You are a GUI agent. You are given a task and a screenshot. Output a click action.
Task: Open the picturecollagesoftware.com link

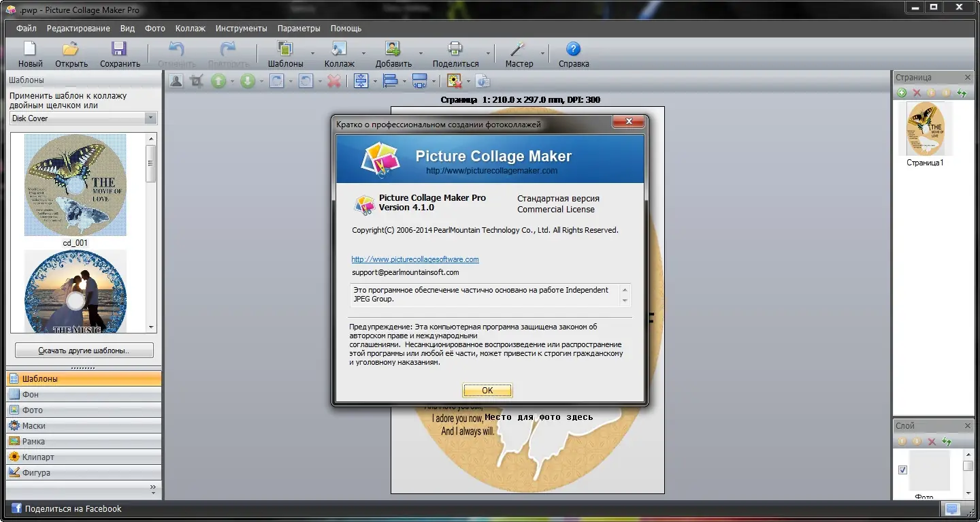(415, 259)
